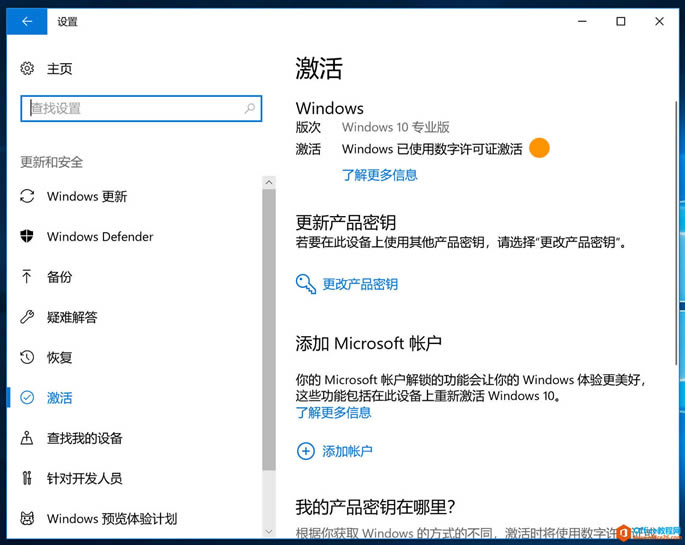Screen dimensions: 685x545
Task: Open 备份 backup section
Action: (59, 277)
